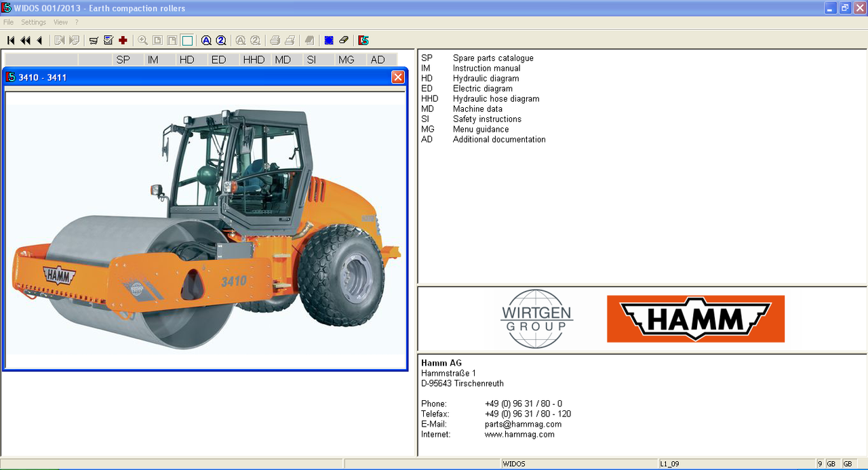Click the red plus cross icon

pyautogui.click(x=123, y=41)
